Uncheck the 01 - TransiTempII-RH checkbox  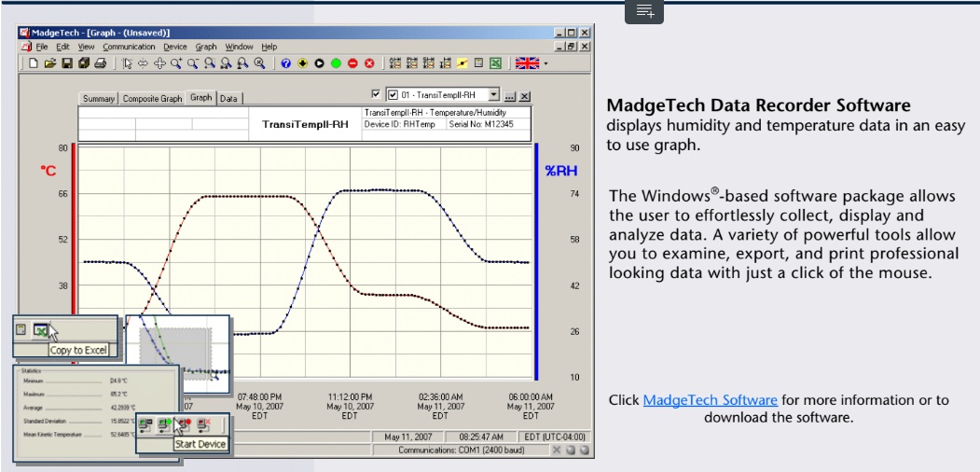click(x=393, y=95)
